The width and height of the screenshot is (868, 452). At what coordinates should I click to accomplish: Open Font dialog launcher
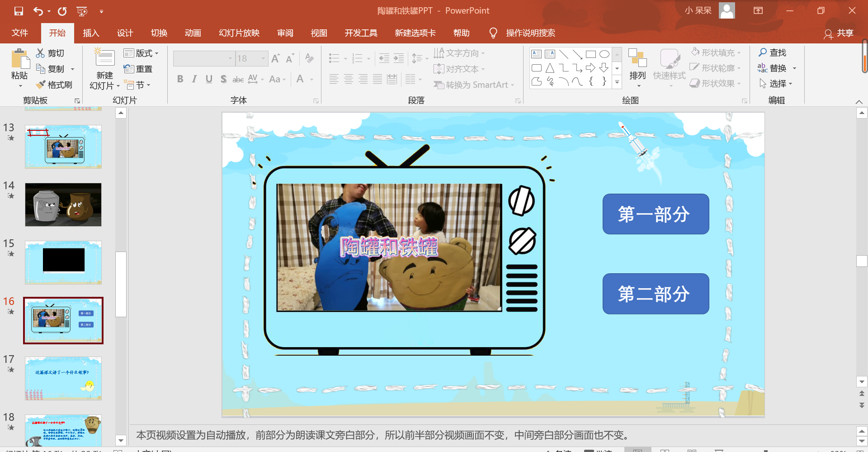316,101
